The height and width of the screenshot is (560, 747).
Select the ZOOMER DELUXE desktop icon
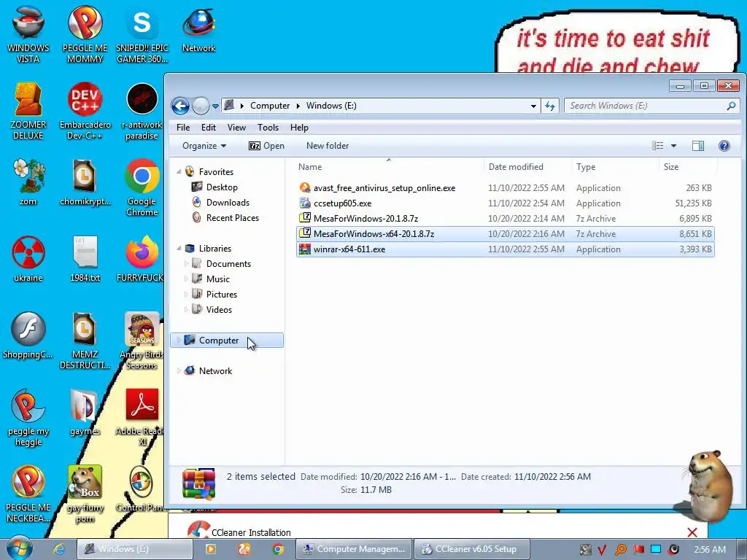pos(28,111)
